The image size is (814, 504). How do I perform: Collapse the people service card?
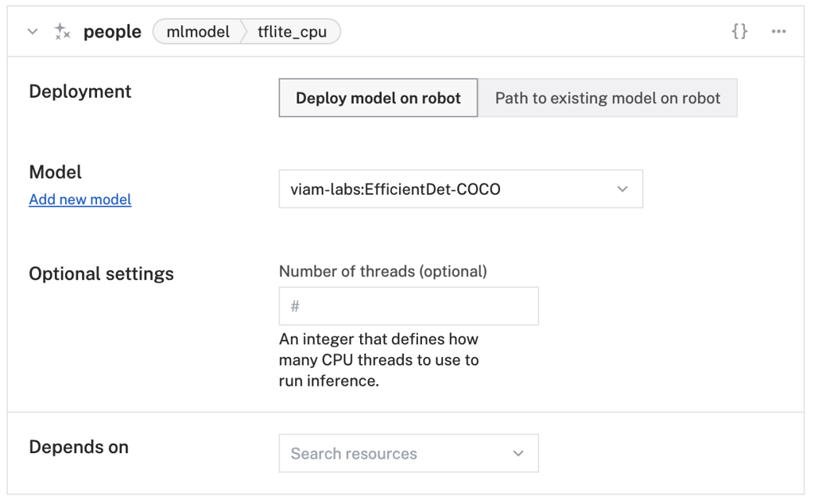pyautogui.click(x=30, y=31)
